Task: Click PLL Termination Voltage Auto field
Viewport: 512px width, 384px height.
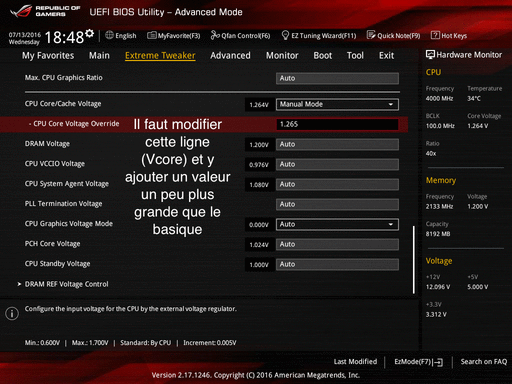Action: (x=337, y=204)
